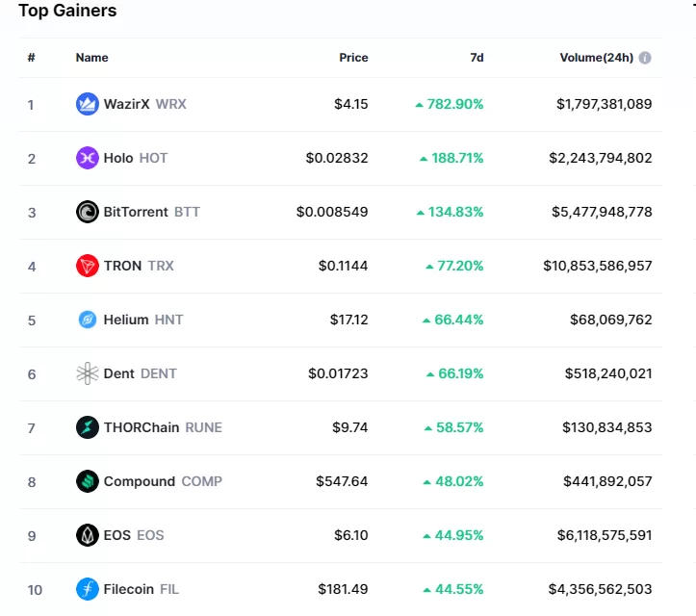This screenshot has width=696, height=616.
Task: Click the Helium HNT logo icon
Action: click(88, 320)
